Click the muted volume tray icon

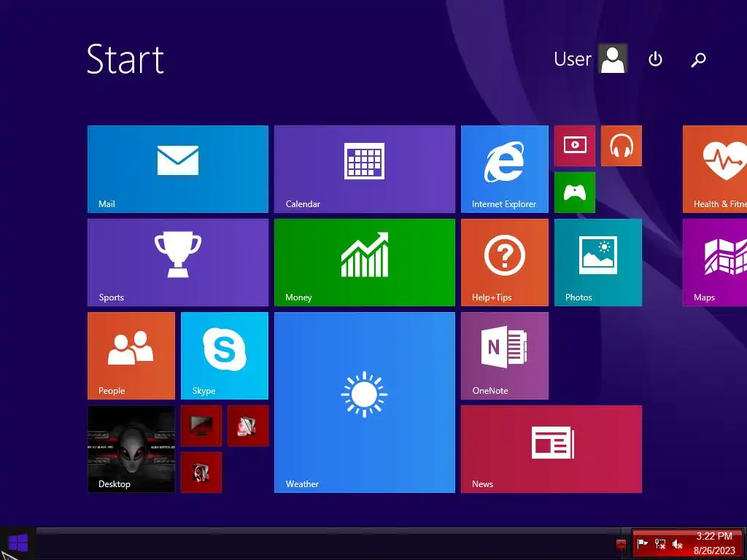pyautogui.click(x=677, y=543)
